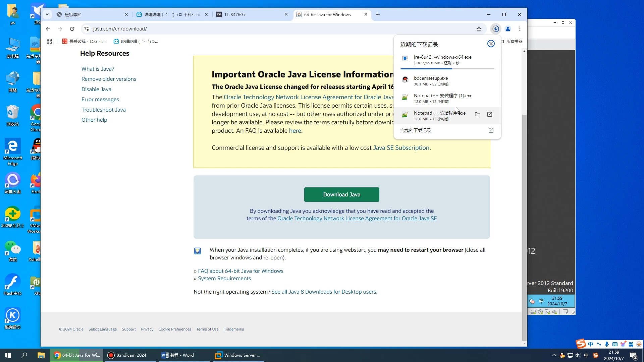Click the taskbar clock showing 21:59
The width and height of the screenshot is (644, 362).
[614, 355]
